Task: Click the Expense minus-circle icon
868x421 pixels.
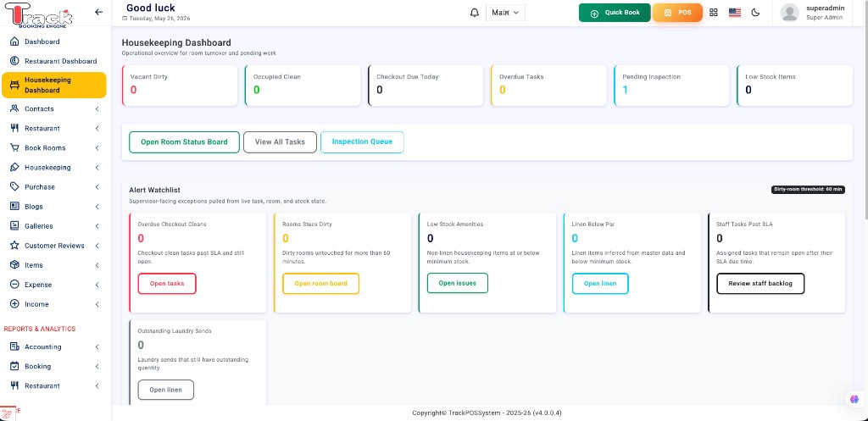Action: pyautogui.click(x=15, y=285)
